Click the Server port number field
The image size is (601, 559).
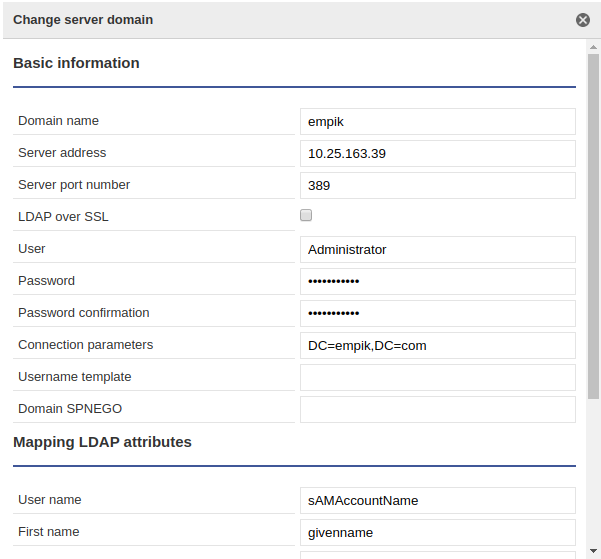(438, 186)
